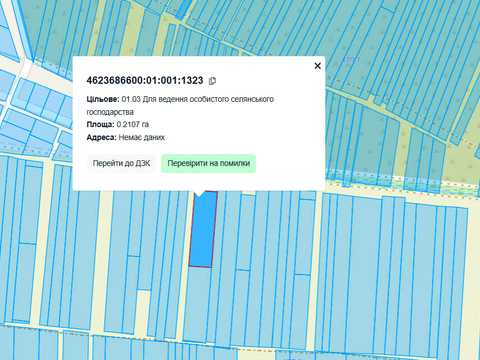Image resolution: width=480 pixels, height=360 pixels.
Task: Click area value '0.2107 га'
Action: (x=133, y=124)
